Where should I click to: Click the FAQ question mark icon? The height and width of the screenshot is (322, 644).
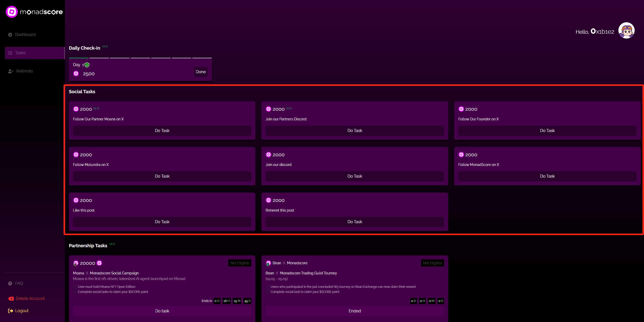pos(10,283)
